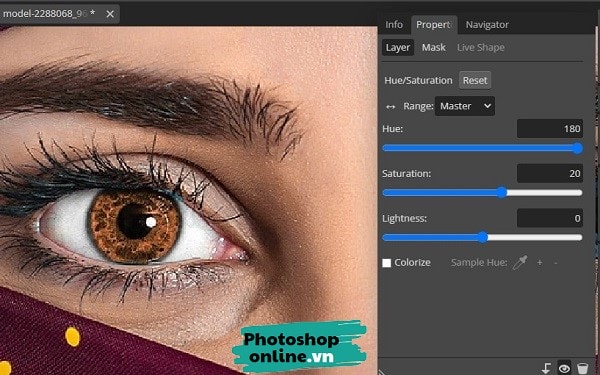
Task: Click the Saturation value input field
Action: click(550, 173)
